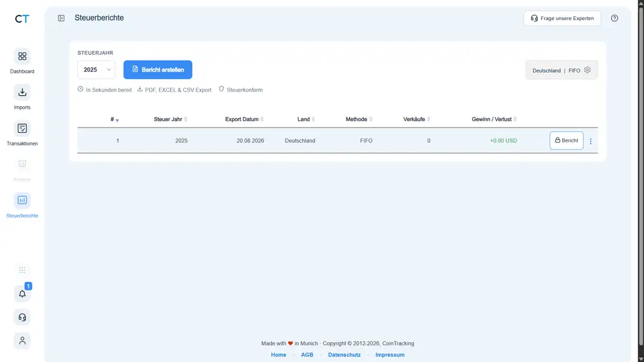Click Frage unsere Experten button
The height and width of the screenshot is (362, 644).
click(562, 18)
